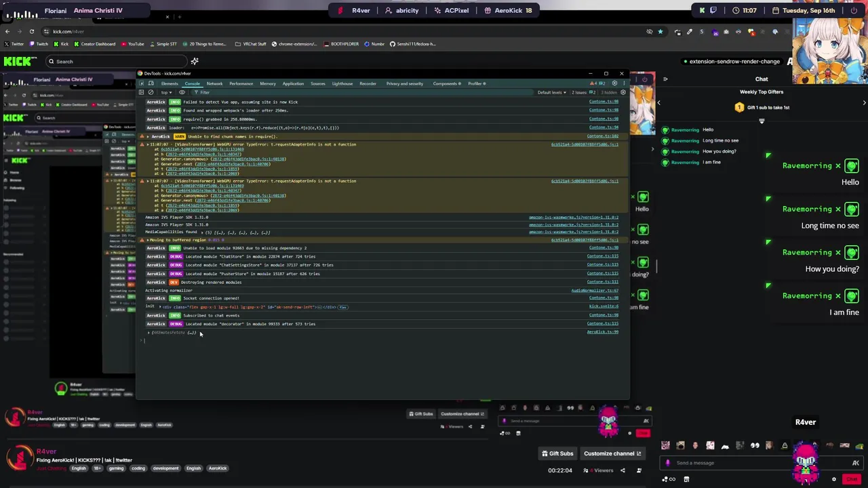Open the AudioNormalizer.ts source link

[x=595, y=290]
